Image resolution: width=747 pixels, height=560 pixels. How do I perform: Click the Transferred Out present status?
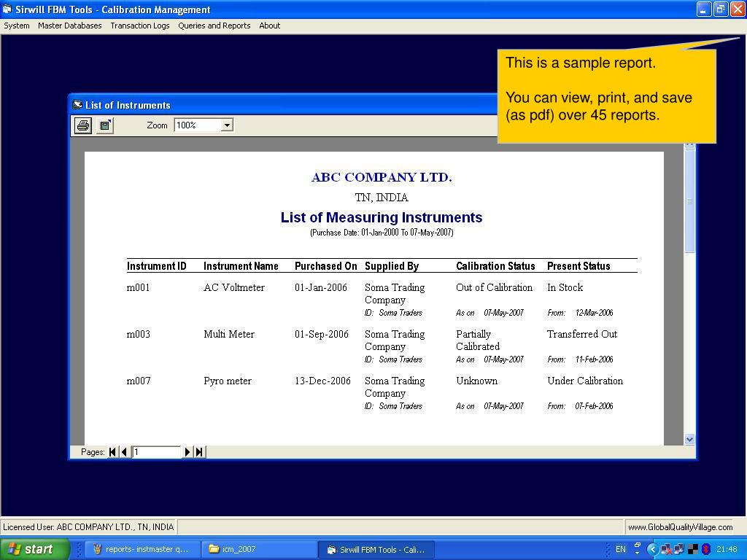tap(582, 334)
